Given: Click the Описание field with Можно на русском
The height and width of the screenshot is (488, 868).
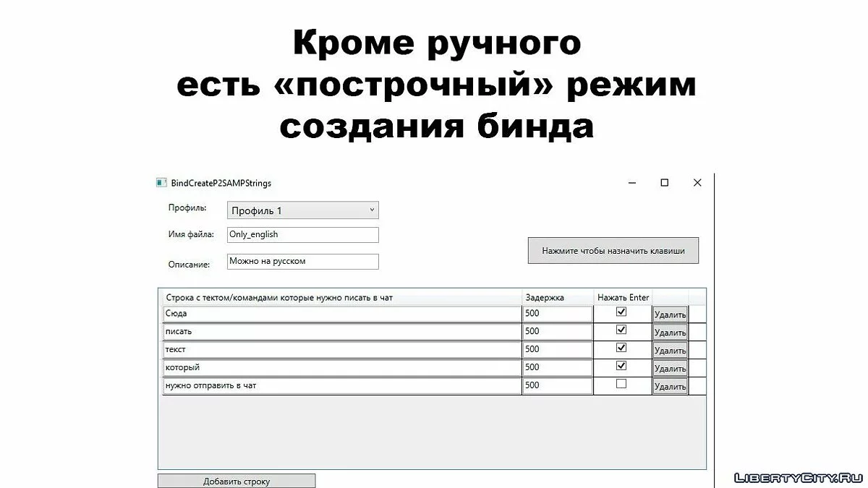Looking at the screenshot, I should 302,262.
